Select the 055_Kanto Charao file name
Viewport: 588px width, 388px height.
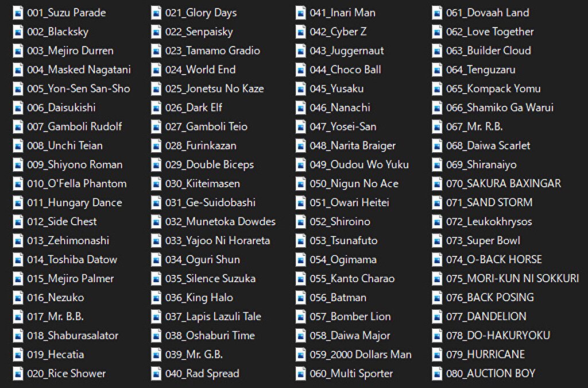coord(352,279)
